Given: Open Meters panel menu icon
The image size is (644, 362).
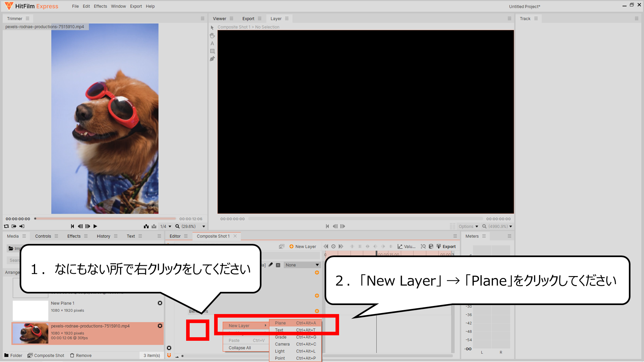Looking at the screenshot, I should [x=484, y=236].
